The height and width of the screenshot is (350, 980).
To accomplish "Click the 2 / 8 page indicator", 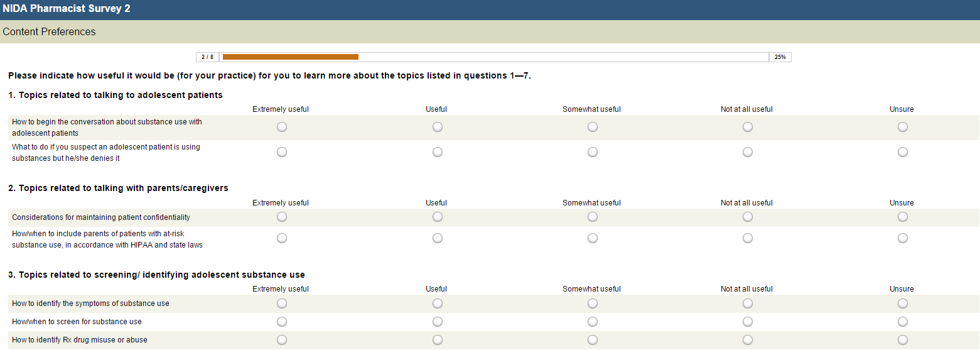I will coord(207,57).
